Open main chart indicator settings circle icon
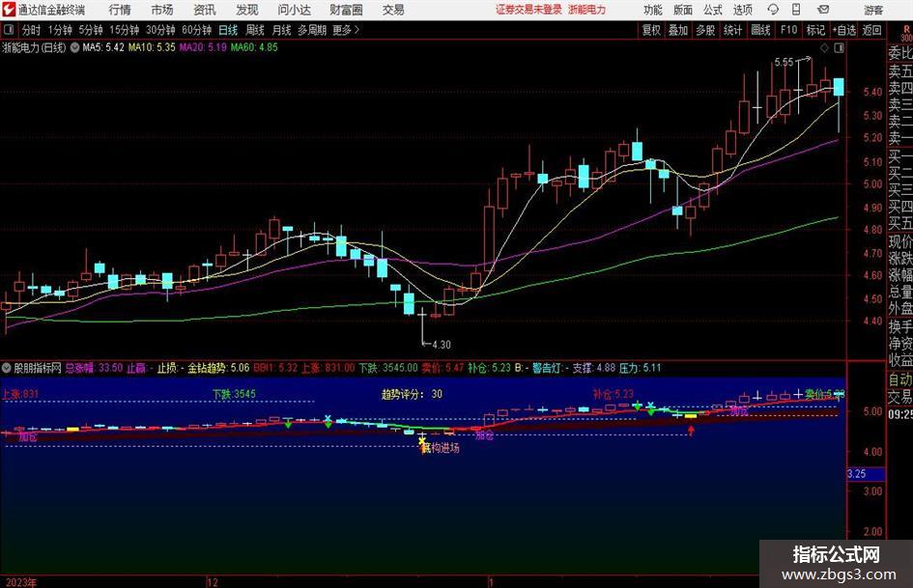Viewport: 913px width, 588px height. pos(74,47)
